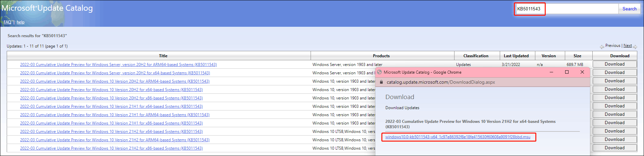Go to the Next results page
644x156 pixels.
tap(628, 46)
